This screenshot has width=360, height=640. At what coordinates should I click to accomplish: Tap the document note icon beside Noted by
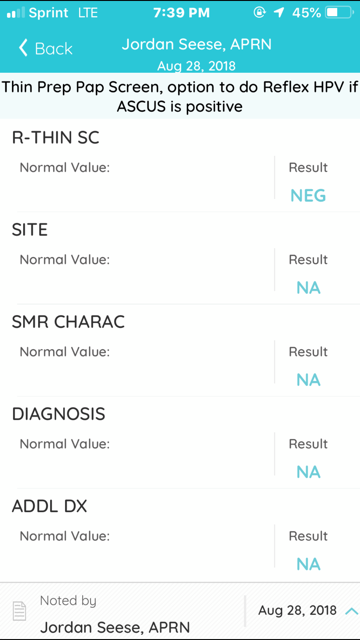pos(20,612)
